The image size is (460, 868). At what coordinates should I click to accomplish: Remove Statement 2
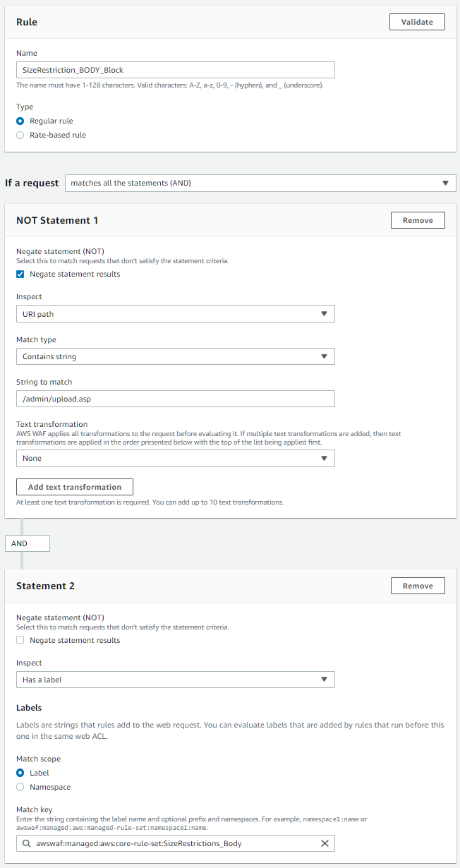(x=418, y=586)
